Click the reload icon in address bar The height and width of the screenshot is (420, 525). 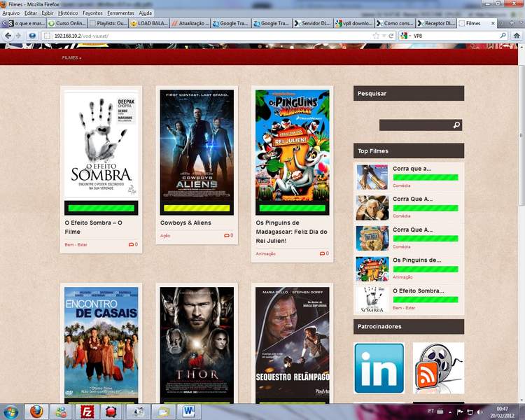click(391, 36)
